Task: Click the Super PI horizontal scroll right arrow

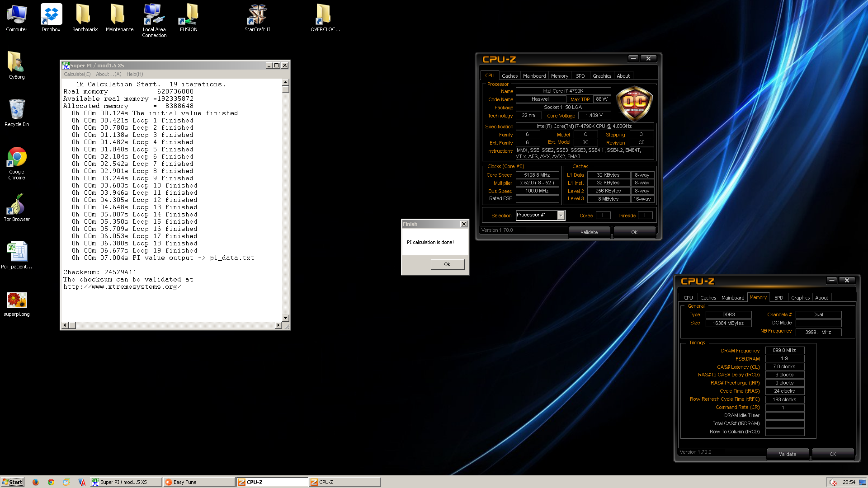Action: [x=278, y=325]
